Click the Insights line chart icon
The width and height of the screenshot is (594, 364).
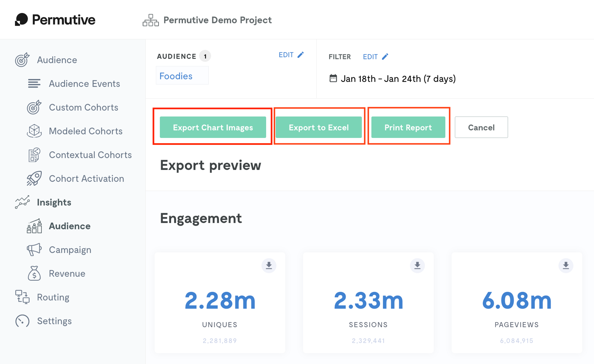[x=22, y=202]
